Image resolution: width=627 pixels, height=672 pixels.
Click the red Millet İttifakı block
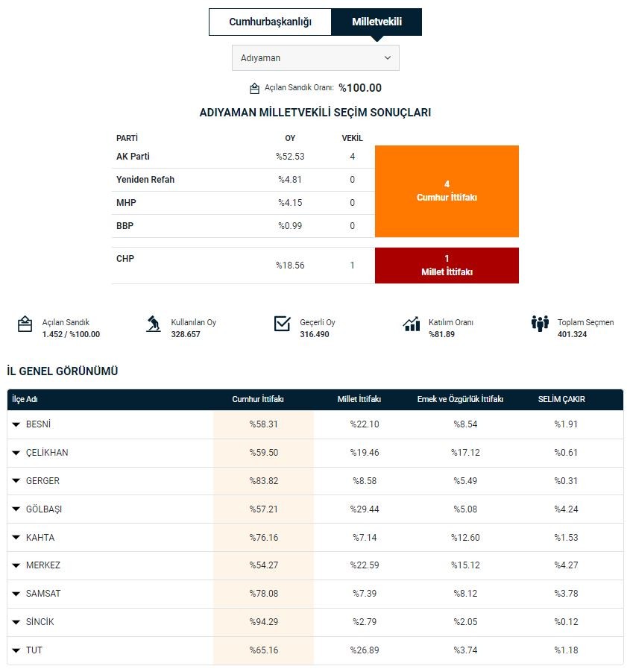[x=447, y=266]
